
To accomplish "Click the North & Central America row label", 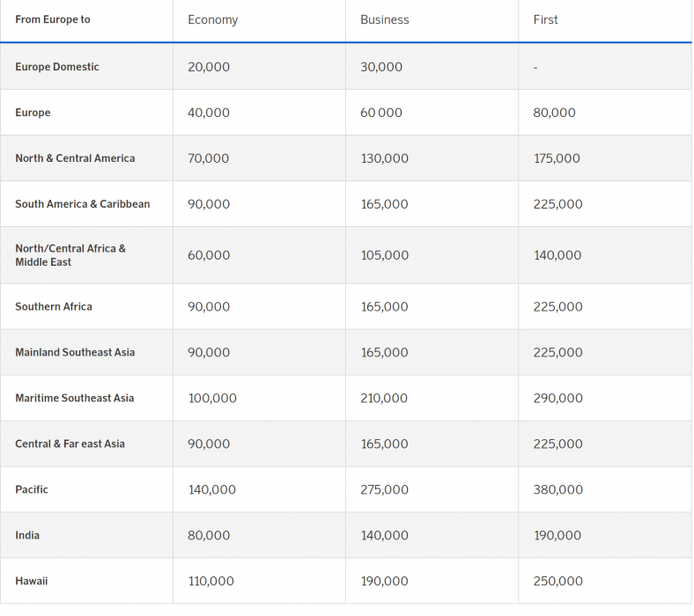I will (x=75, y=158).
